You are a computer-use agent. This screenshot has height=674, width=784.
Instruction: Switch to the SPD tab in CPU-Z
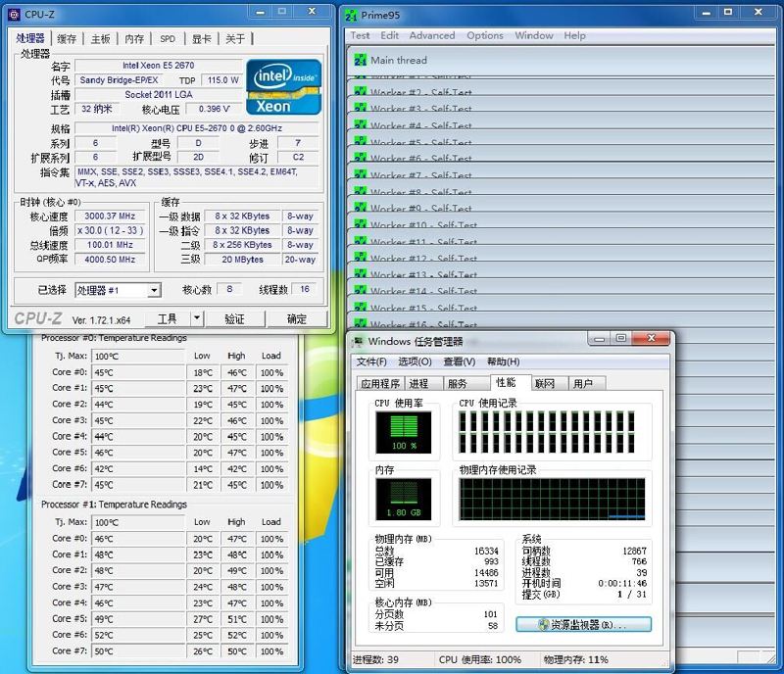pyautogui.click(x=167, y=38)
